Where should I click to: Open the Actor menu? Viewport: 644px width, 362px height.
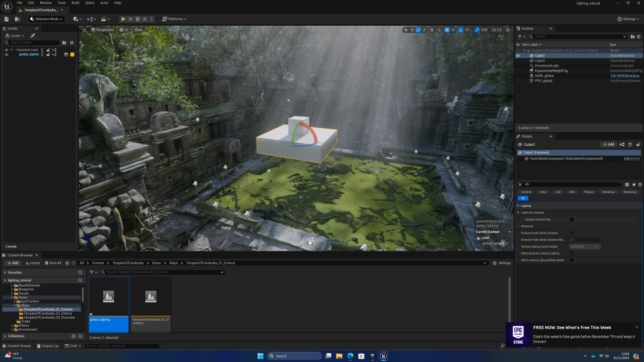pos(104,3)
